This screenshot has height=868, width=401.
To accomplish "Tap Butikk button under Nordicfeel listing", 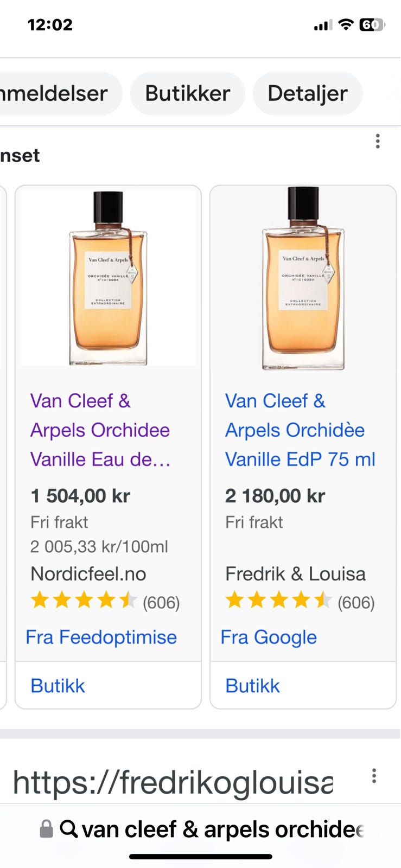I will (x=58, y=686).
